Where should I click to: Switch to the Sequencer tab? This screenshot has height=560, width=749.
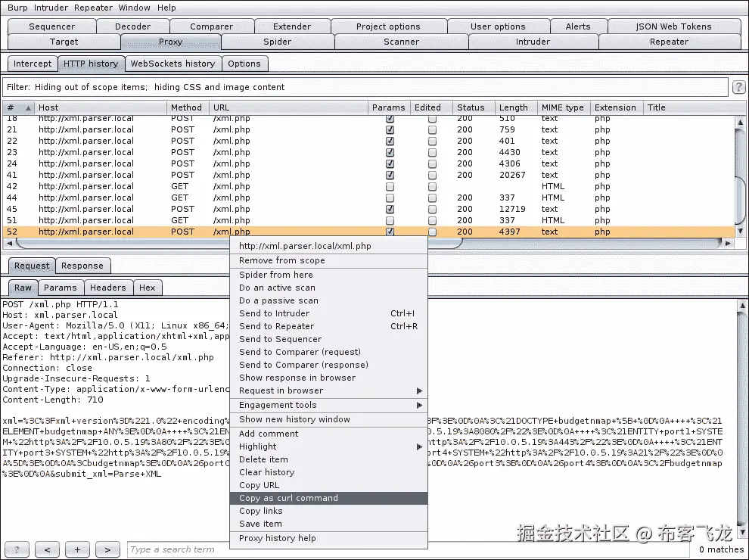pyautogui.click(x=51, y=26)
